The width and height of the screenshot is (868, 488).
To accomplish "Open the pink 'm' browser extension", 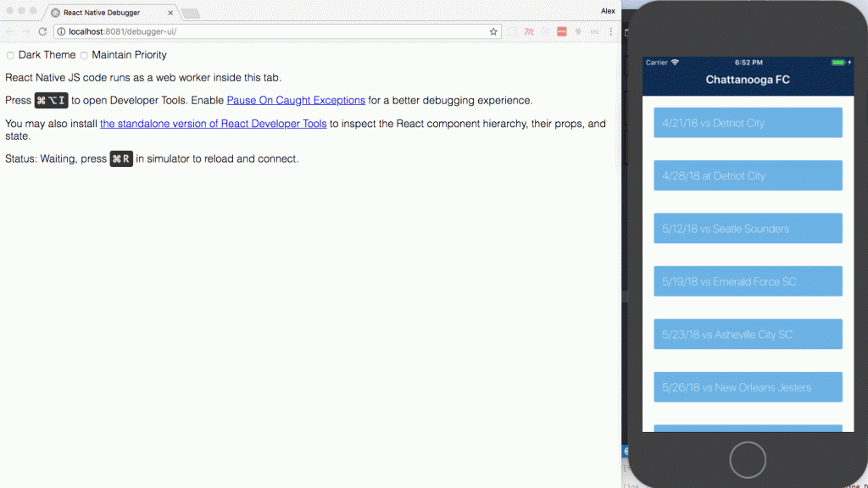I will pos(529,31).
